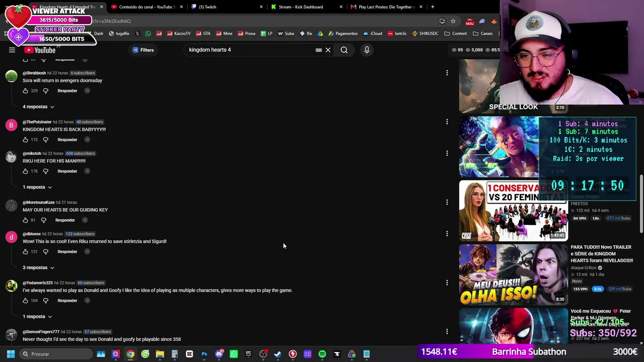Reply to @Shrubbush with Responder
The width and height of the screenshot is (644, 362).
(67, 90)
